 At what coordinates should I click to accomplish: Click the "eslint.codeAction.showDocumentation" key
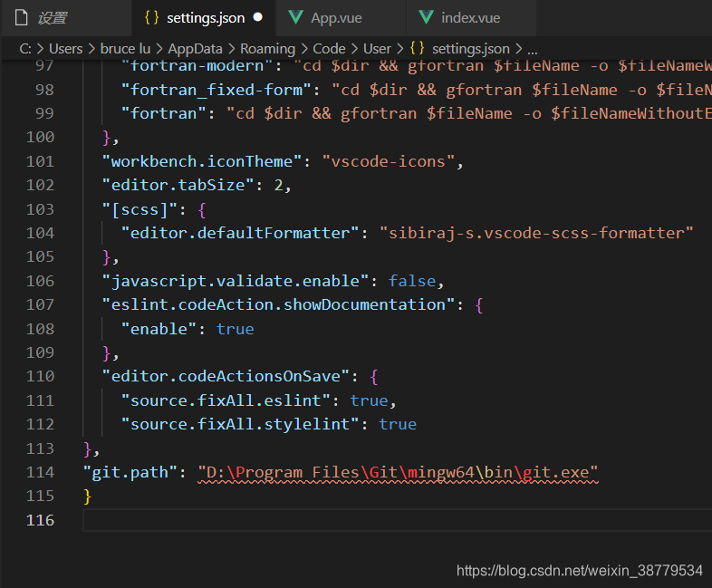pyautogui.click(x=278, y=304)
